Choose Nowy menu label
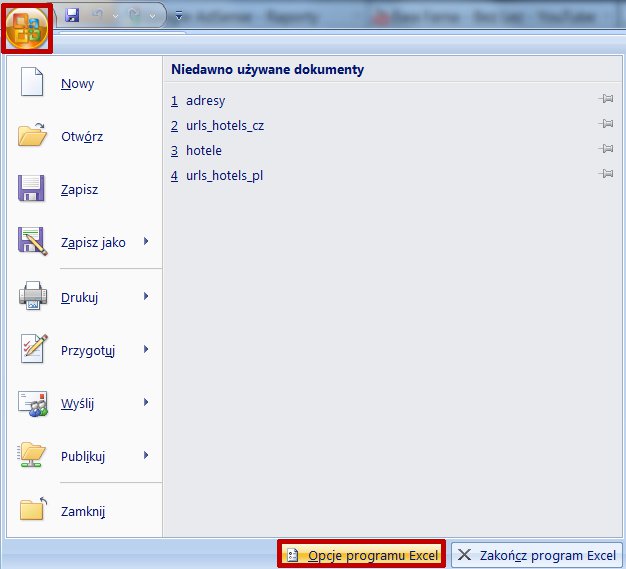The height and width of the screenshot is (569, 626). (77, 84)
